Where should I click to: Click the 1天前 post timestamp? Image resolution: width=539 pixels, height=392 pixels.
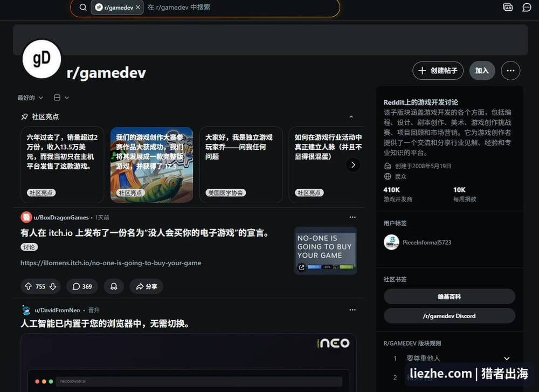click(102, 217)
